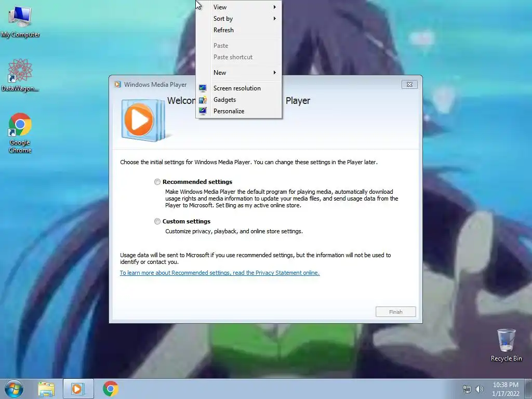Click the Finish button

(395, 312)
